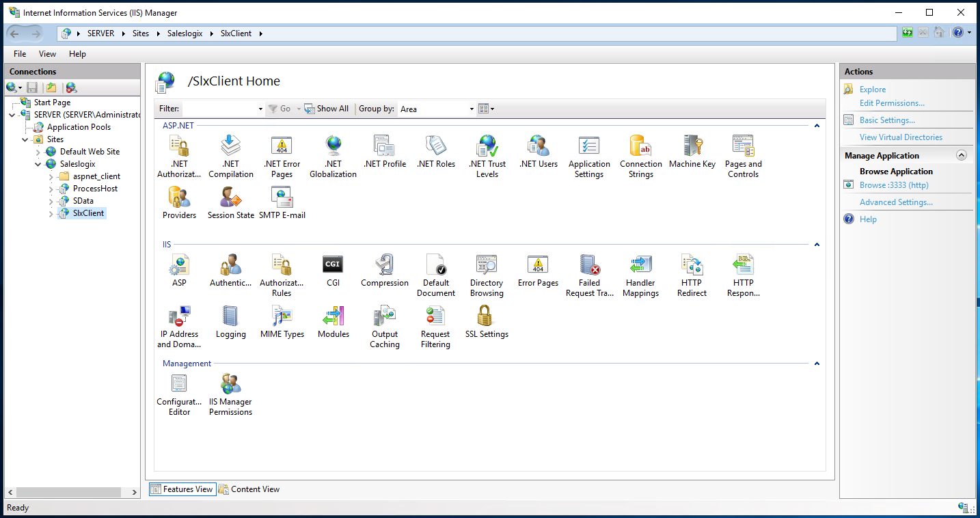Open the View menu

[x=48, y=54]
